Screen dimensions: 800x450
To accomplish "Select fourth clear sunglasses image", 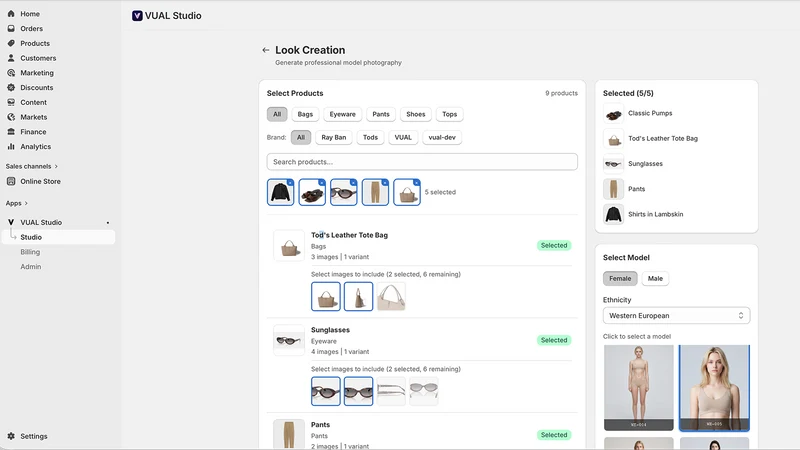I will pyautogui.click(x=423, y=391).
